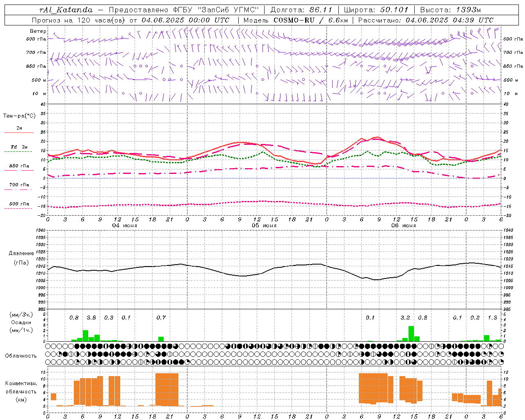This screenshot has width=525, height=420.
Task: Click the '04 июня' date label
Action: (x=125, y=226)
